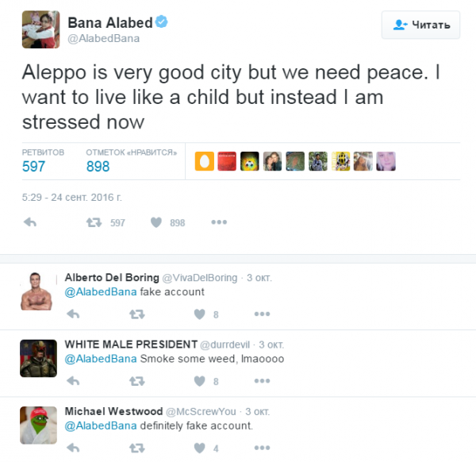Open the 898 likes list
This screenshot has height=462, width=476.
click(x=98, y=166)
